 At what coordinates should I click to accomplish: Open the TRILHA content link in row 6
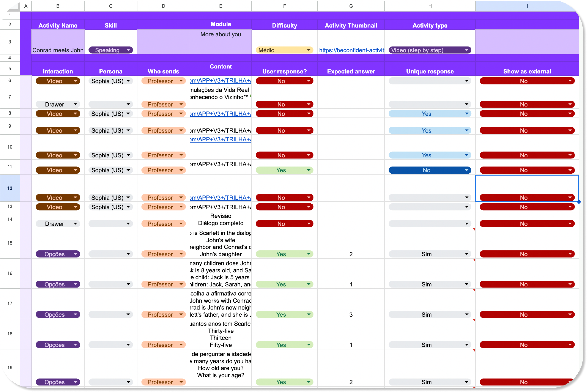click(x=220, y=80)
